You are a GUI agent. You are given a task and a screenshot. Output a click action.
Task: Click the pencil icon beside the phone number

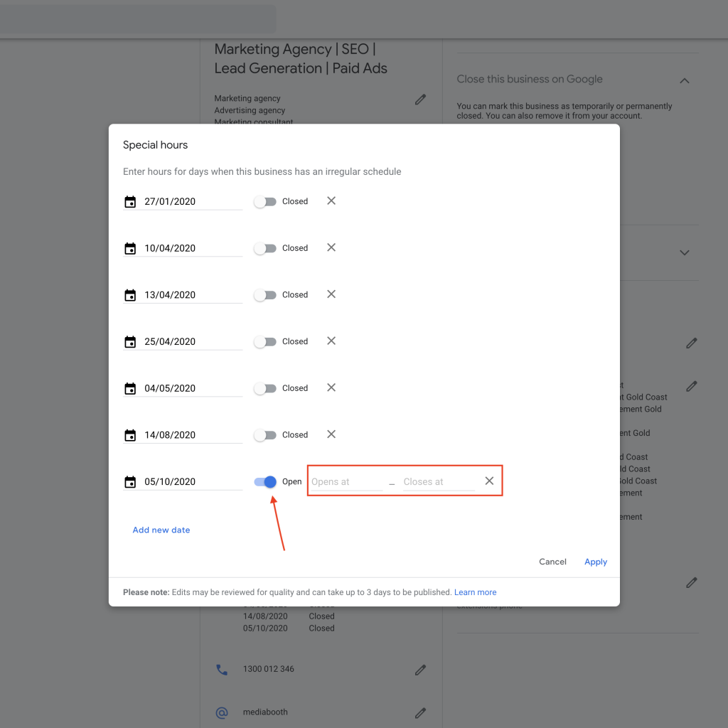420,669
